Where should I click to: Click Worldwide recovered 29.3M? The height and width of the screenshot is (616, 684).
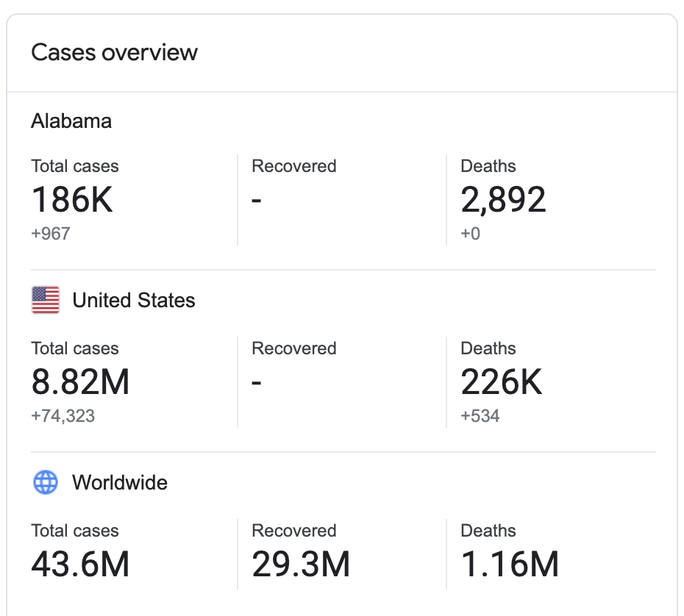click(301, 565)
